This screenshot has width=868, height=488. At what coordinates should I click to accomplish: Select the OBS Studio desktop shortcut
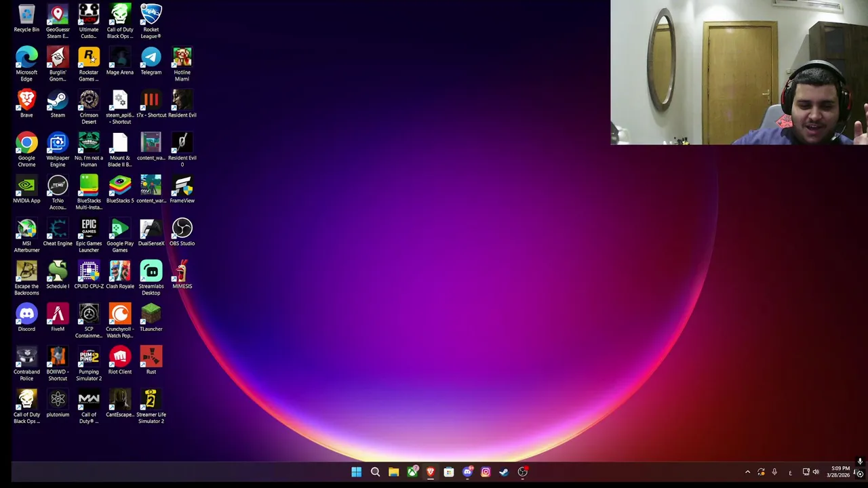[182, 232]
